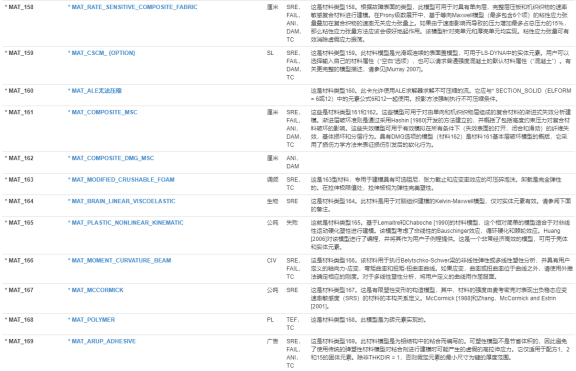576x371 pixels.
Task: Click the CIV code in MAT_166 row
Action: (271, 260)
